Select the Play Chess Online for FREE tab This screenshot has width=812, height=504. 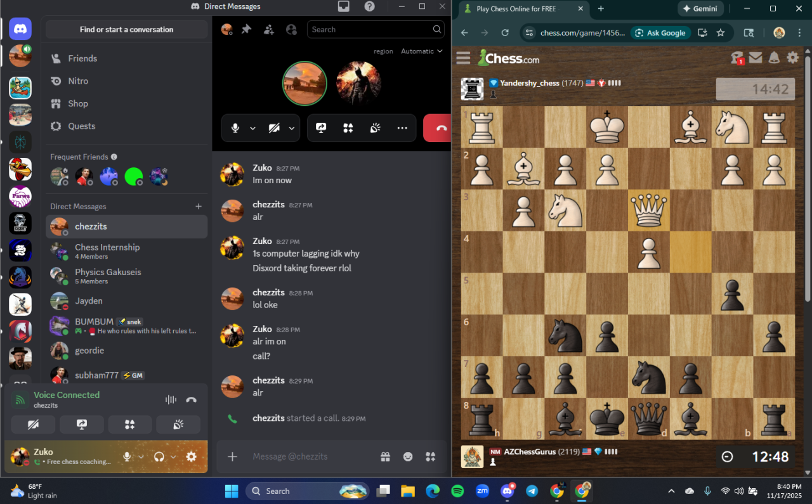[523, 9]
